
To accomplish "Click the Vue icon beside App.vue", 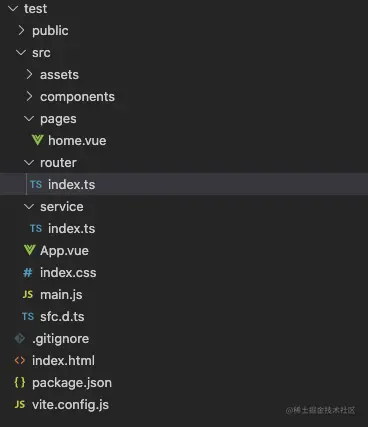I will tap(30, 250).
